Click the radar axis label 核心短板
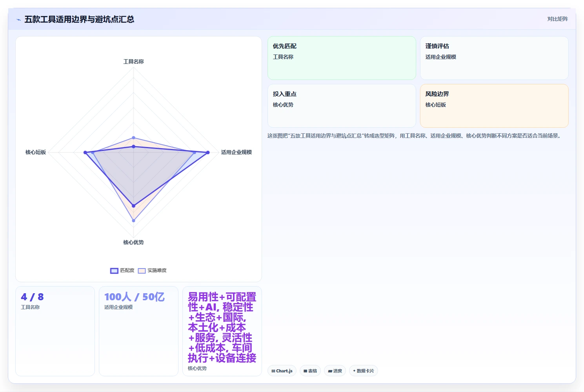 click(36, 152)
